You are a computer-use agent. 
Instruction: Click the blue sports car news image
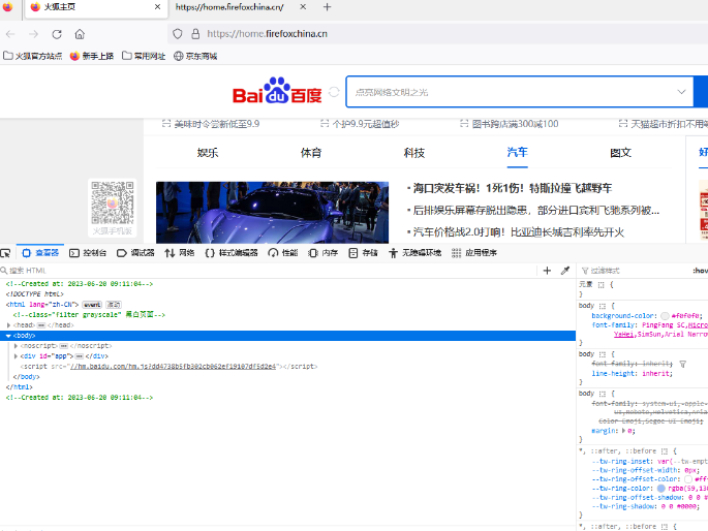click(272, 212)
